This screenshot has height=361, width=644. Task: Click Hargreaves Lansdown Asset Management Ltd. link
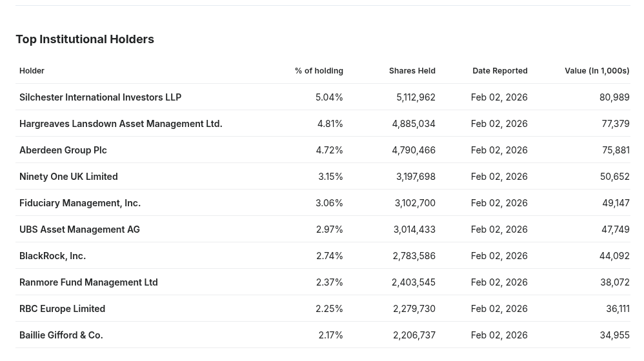(121, 123)
